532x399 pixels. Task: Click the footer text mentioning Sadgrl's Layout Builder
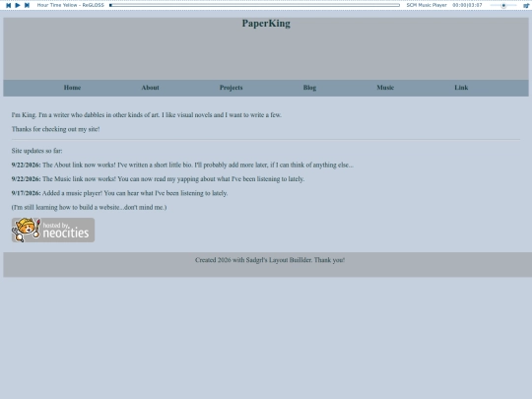pyautogui.click(x=270, y=260)
